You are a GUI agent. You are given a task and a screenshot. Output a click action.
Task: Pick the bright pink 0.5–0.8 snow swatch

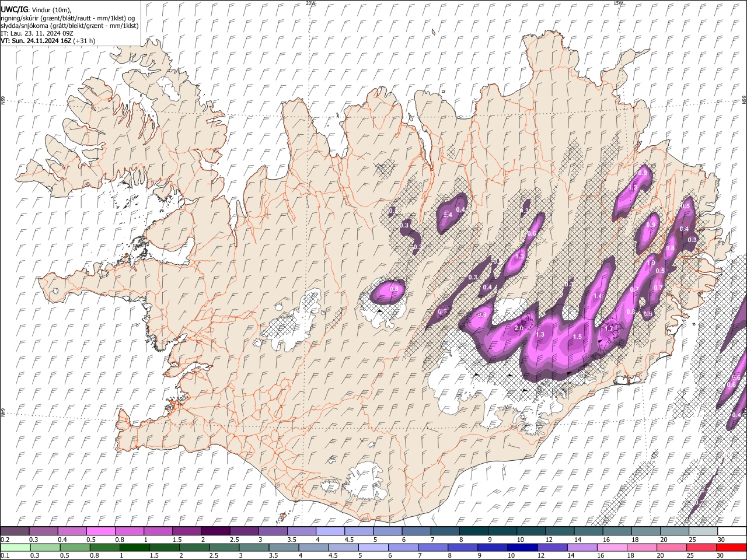pyautogui.click(x=101, y=531)
